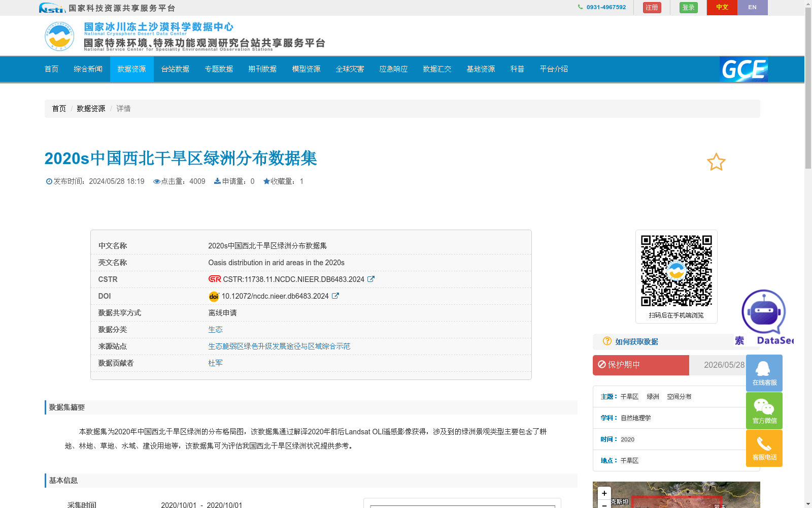Screen dimensions: 812x508
Task: Click the 点击量 4009 view count
Action: pyautogui.click(x=179, y=181)
